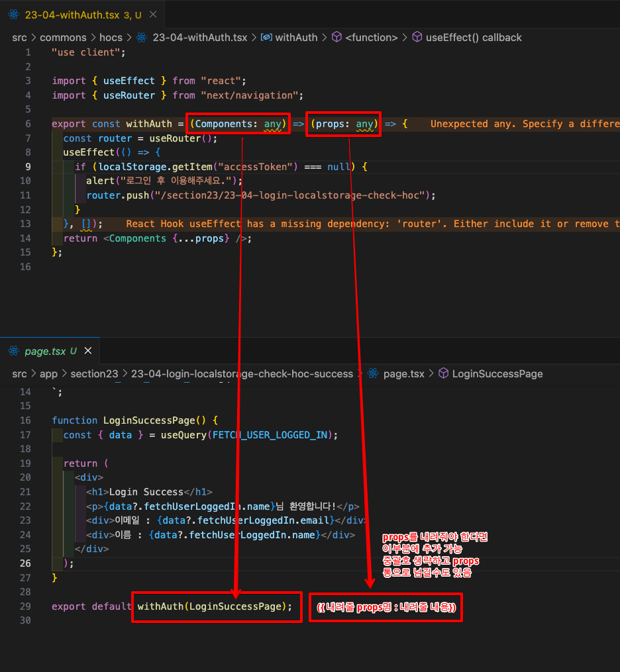Open 'page.tsx' breadcrumb in bottom editor

tap(404, 374)
